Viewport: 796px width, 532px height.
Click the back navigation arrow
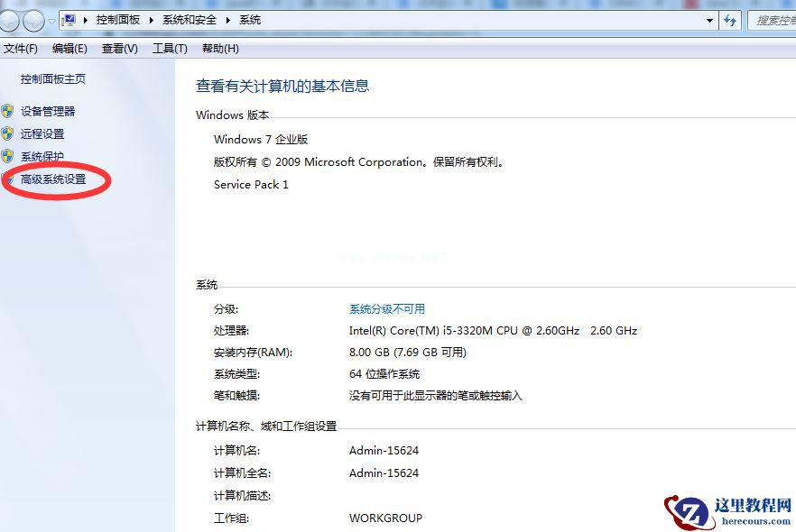click(9, 20)
